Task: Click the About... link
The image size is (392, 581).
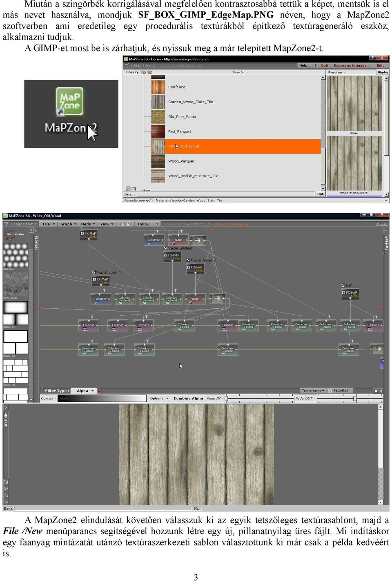Action: pos(382,224)
